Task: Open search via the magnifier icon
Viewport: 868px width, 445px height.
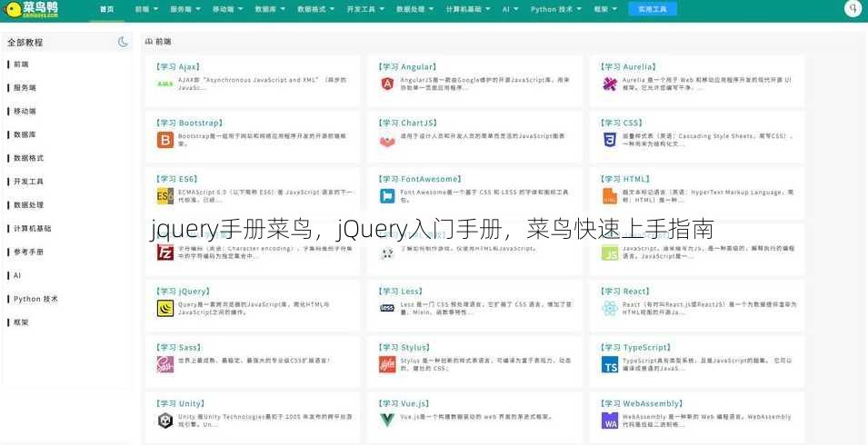Action: tap(853, 8)
